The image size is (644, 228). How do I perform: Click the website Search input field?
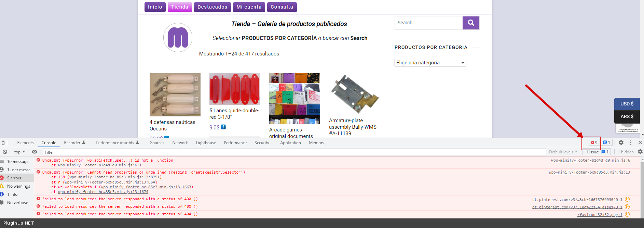tap(428, 23)
